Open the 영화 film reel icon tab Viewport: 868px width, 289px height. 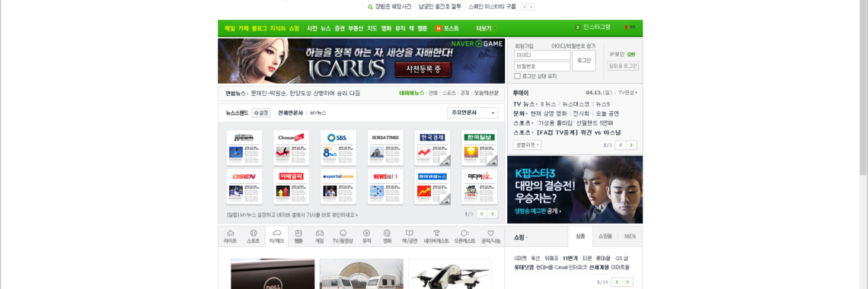(x=387, y=237)
